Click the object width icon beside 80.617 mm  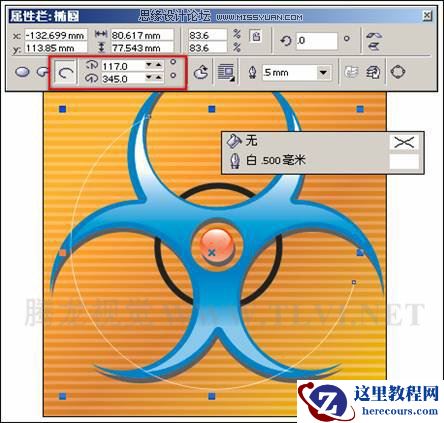[x=101, y=34]
